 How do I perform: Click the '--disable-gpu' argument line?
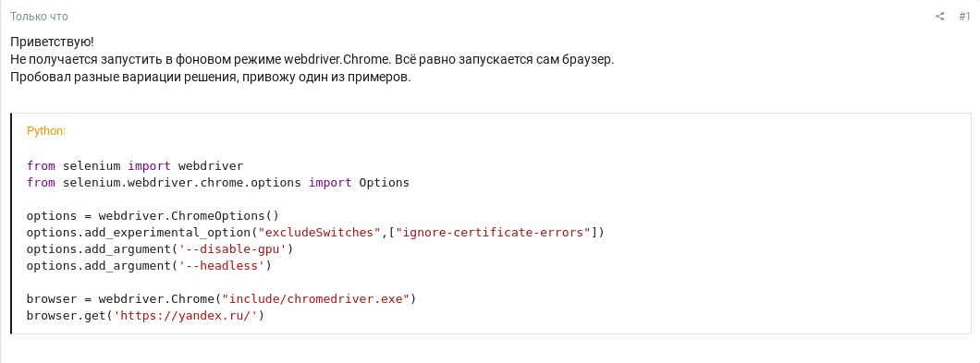[160, 249]
